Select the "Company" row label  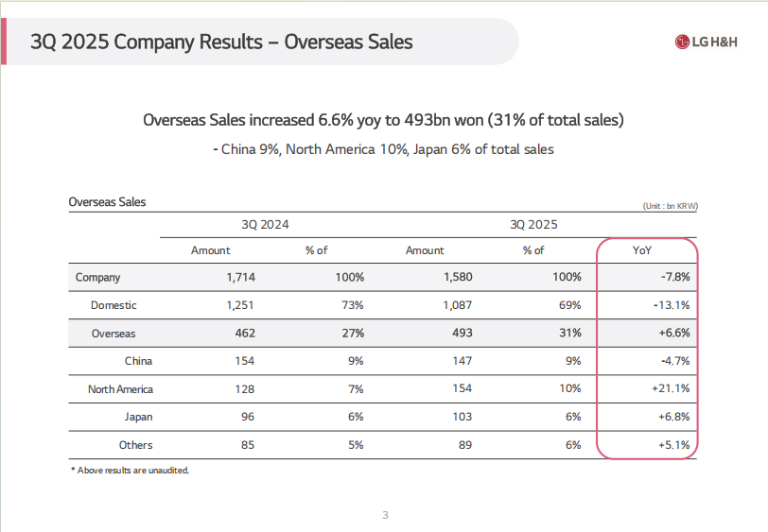97,278
